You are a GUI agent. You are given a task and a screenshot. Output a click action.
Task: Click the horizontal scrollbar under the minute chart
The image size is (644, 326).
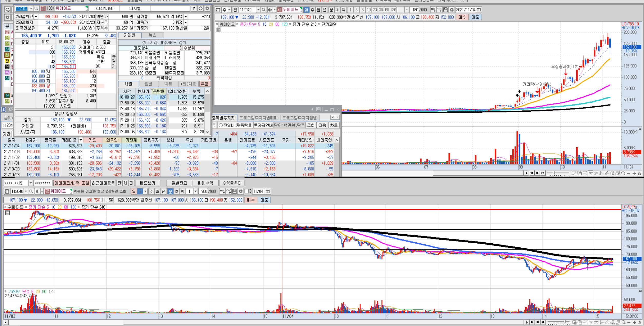click(x=264, y=322)
